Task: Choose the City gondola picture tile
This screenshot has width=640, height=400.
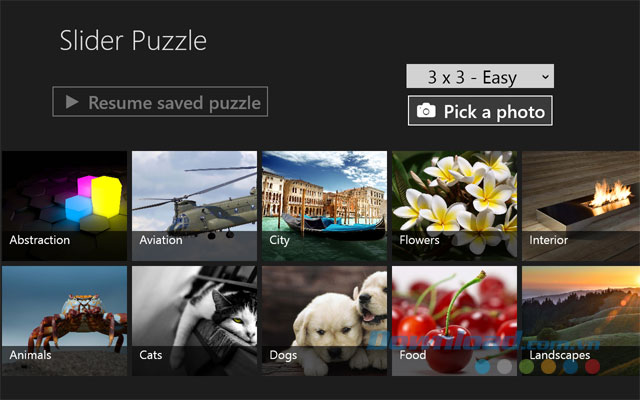Action: point(324,200)
